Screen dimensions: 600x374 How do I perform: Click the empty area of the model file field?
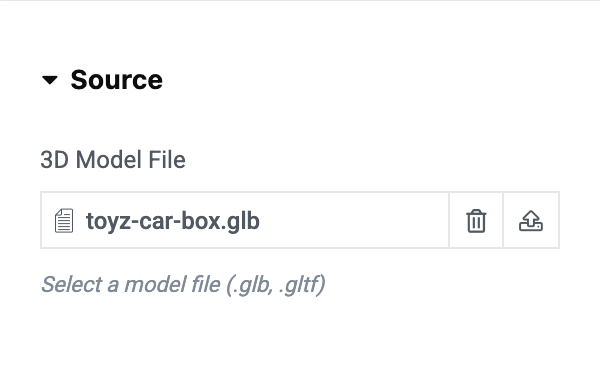point(354,220)
